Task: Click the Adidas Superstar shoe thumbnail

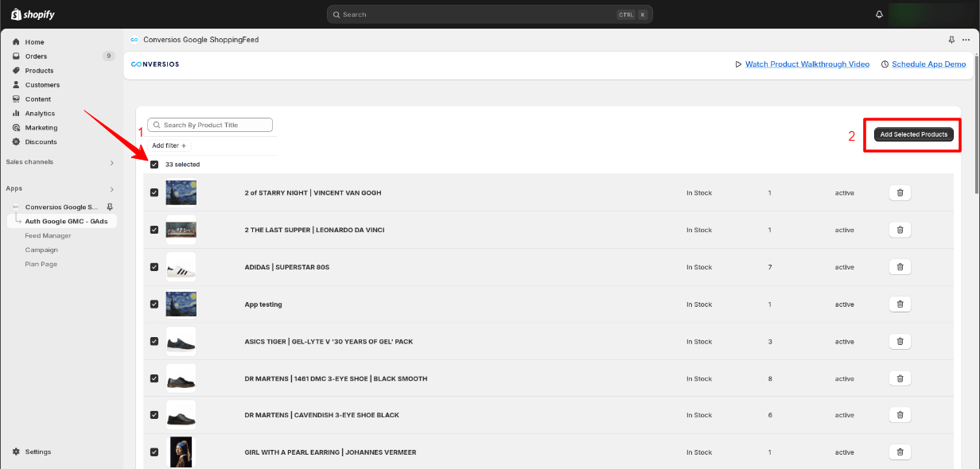Action: coord(181,267)
